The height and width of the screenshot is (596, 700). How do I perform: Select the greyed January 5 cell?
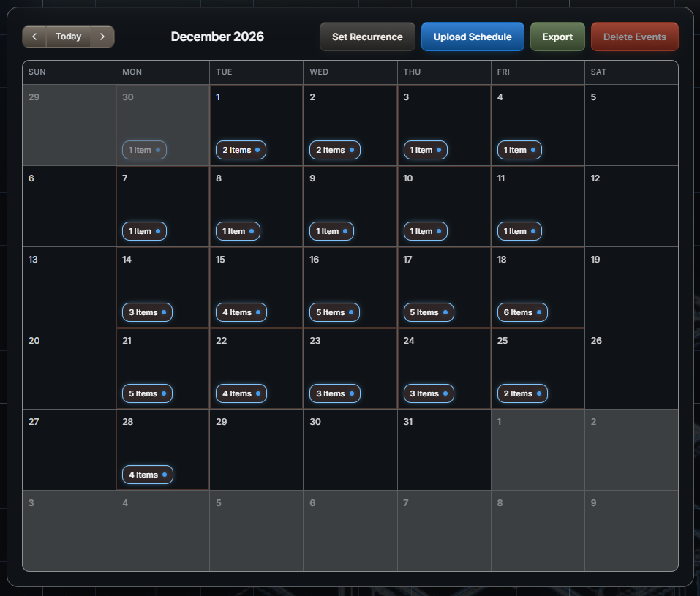click(x=256, y=531)
